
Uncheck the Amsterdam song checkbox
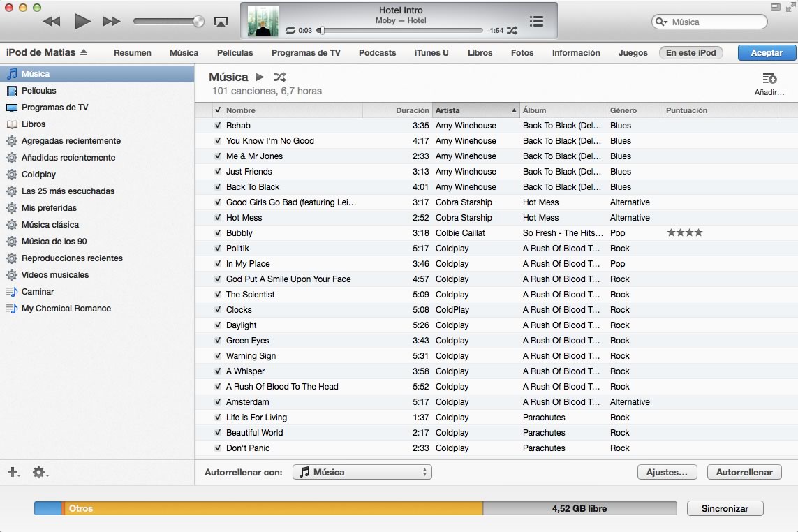[218, 401]
